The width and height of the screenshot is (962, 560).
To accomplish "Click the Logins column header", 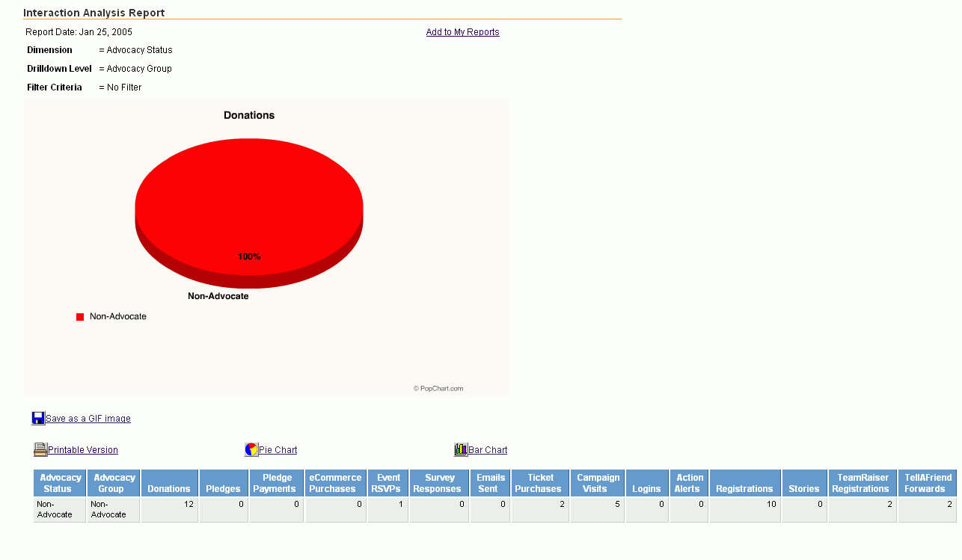I will (x=647, y=483).
